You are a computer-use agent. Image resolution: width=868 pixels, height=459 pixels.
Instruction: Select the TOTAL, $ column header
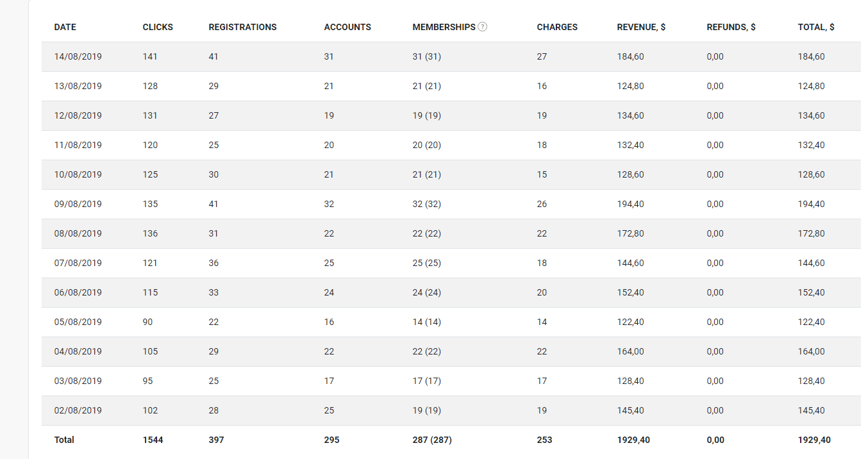(816, 27)
